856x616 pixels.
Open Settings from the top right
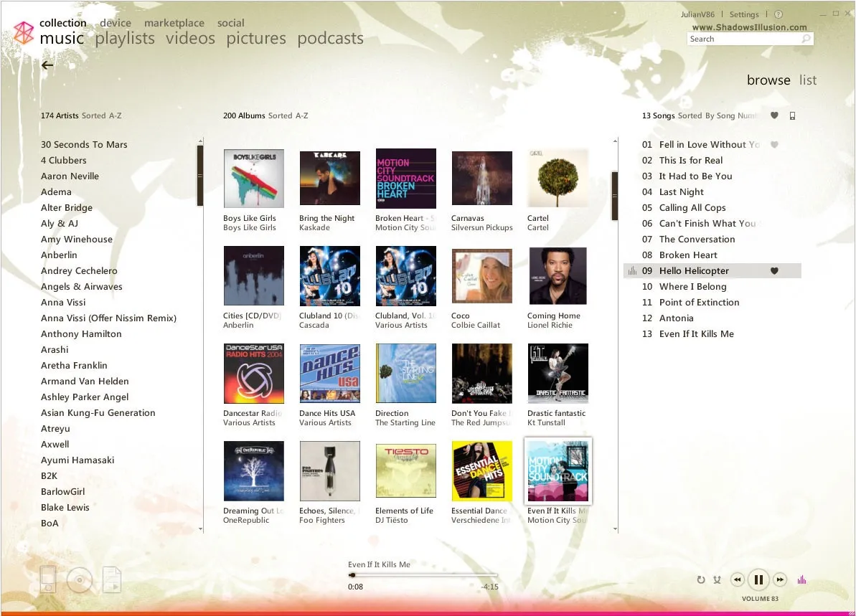click(744, 14)
